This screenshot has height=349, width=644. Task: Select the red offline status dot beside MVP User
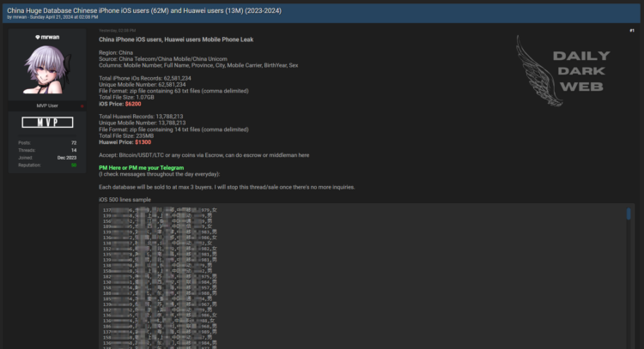[82, 106]
